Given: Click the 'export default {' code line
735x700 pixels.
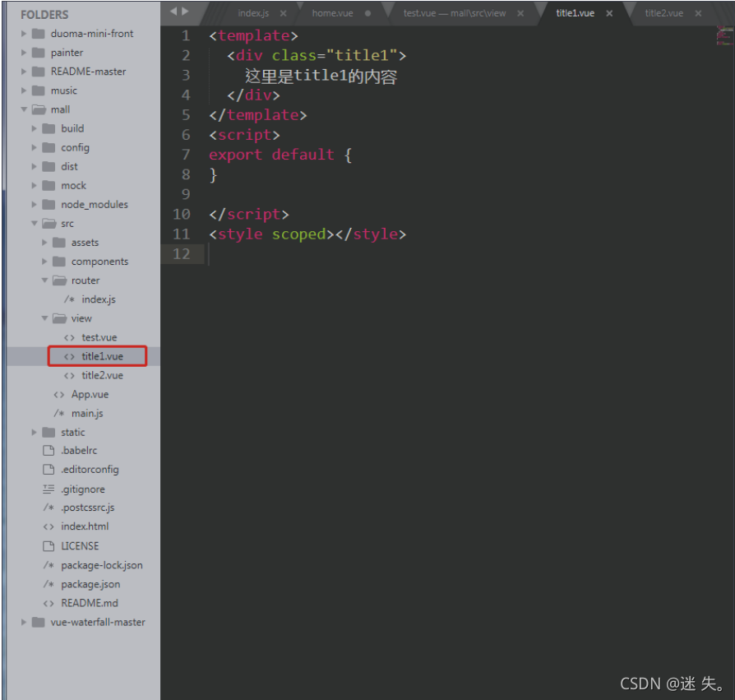Looking at the screenshot, I should point(280,155).
